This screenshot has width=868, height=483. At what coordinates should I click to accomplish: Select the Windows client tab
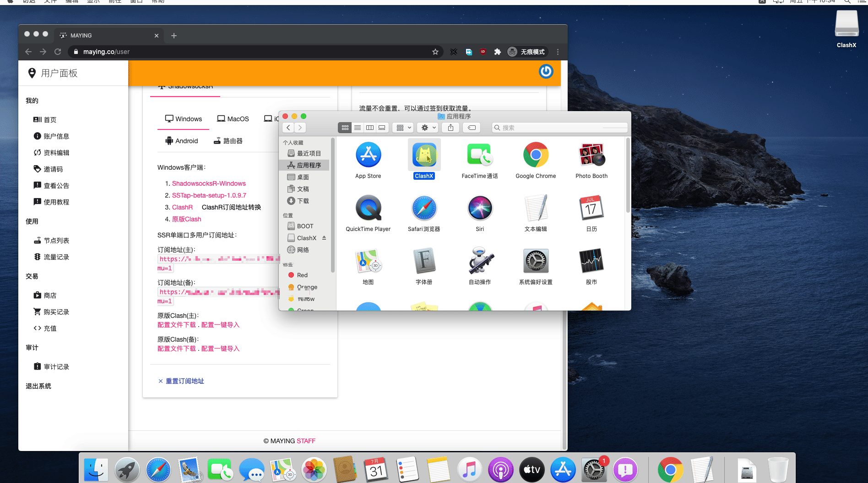coord(184,119)
